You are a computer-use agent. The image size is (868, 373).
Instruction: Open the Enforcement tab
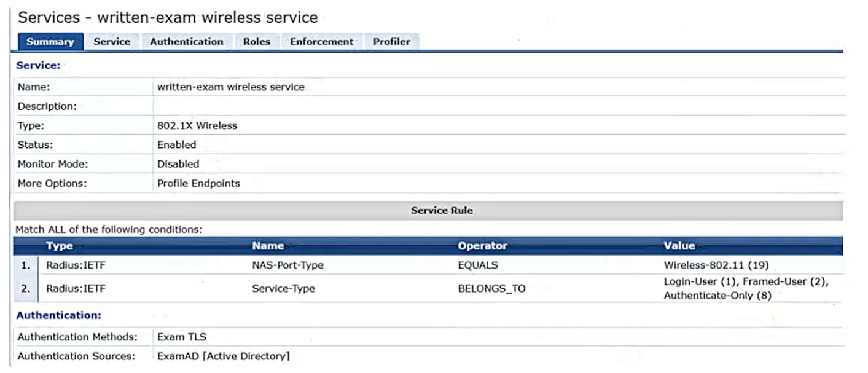(x=321, y=42)
